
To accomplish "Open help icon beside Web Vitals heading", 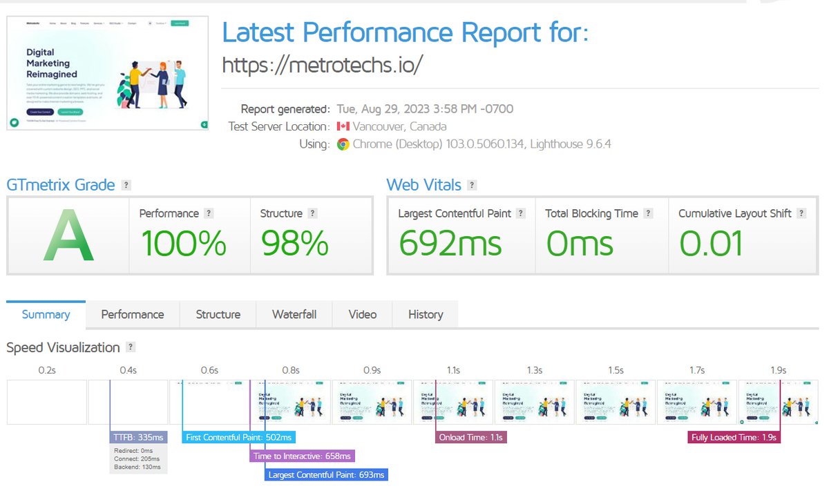I will (472, 185).
